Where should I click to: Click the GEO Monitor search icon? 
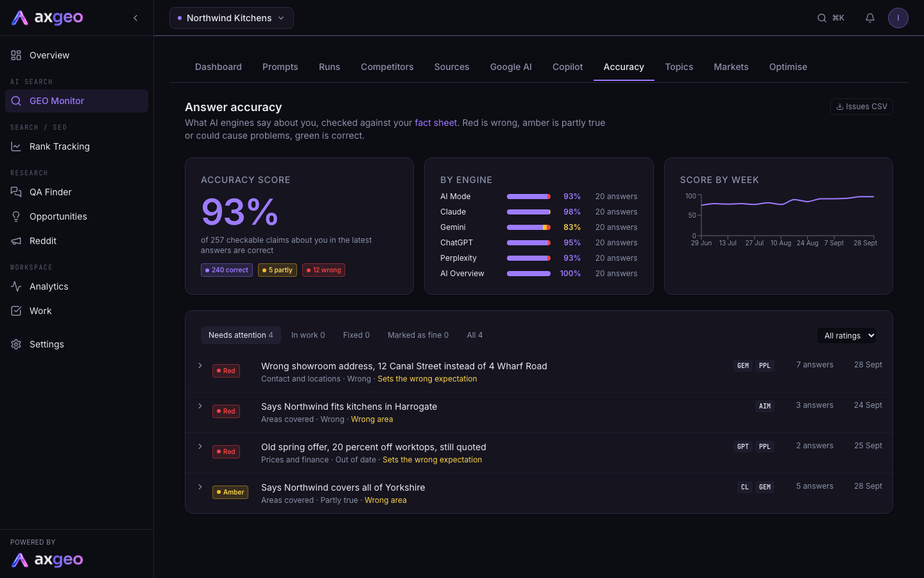click(16, 101)
